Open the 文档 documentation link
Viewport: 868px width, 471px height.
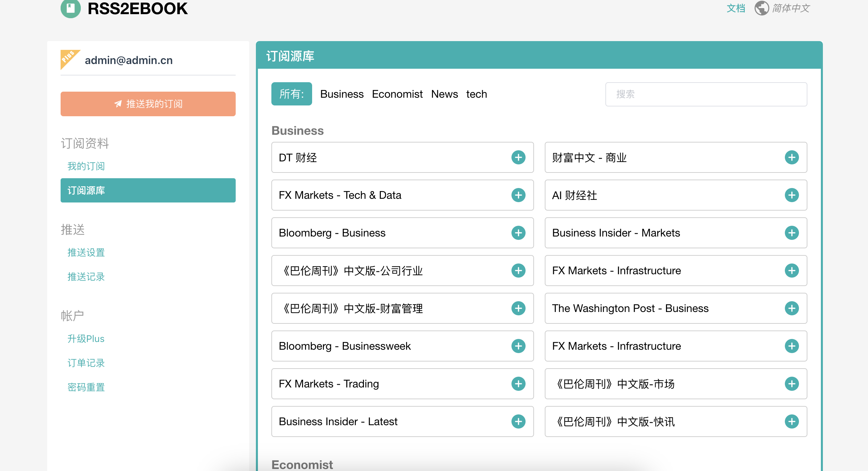pyautogui.click(x=736, y=8)
